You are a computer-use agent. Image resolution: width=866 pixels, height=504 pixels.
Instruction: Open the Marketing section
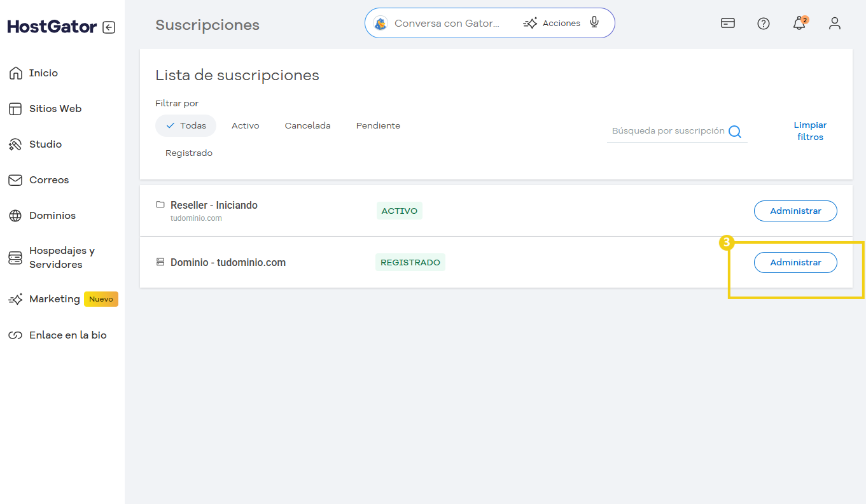54,299
